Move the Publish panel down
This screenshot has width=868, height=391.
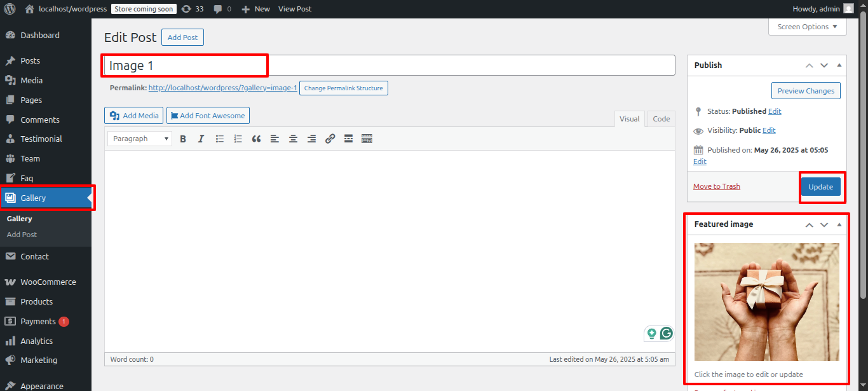[x=824, y=65]
